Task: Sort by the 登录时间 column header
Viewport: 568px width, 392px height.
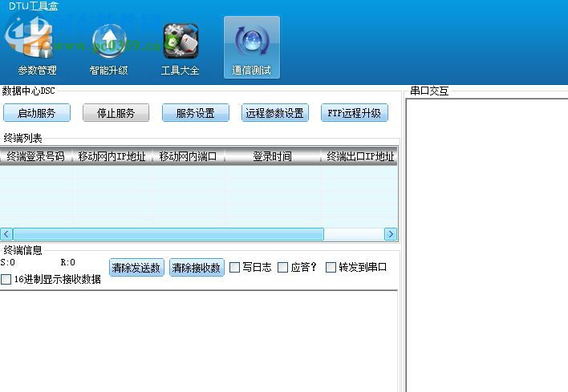Action: pyautogui.click(x=273, y=156)
